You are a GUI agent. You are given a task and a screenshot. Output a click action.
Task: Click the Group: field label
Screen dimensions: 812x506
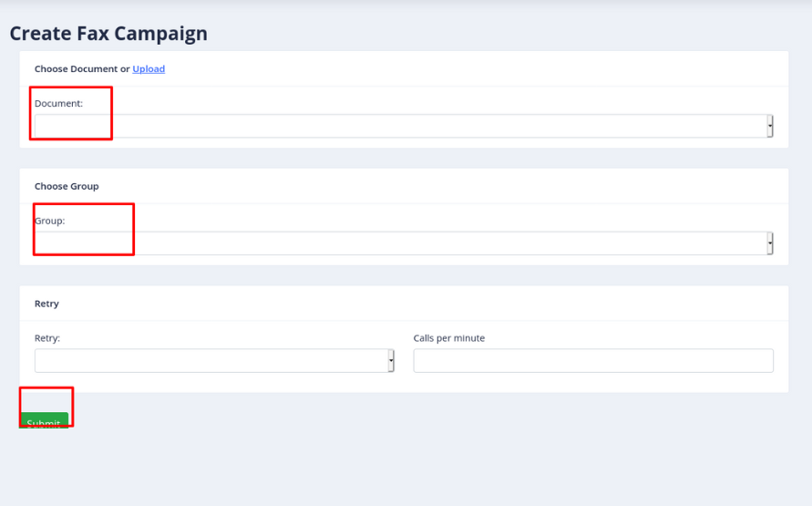pos(50,221)
